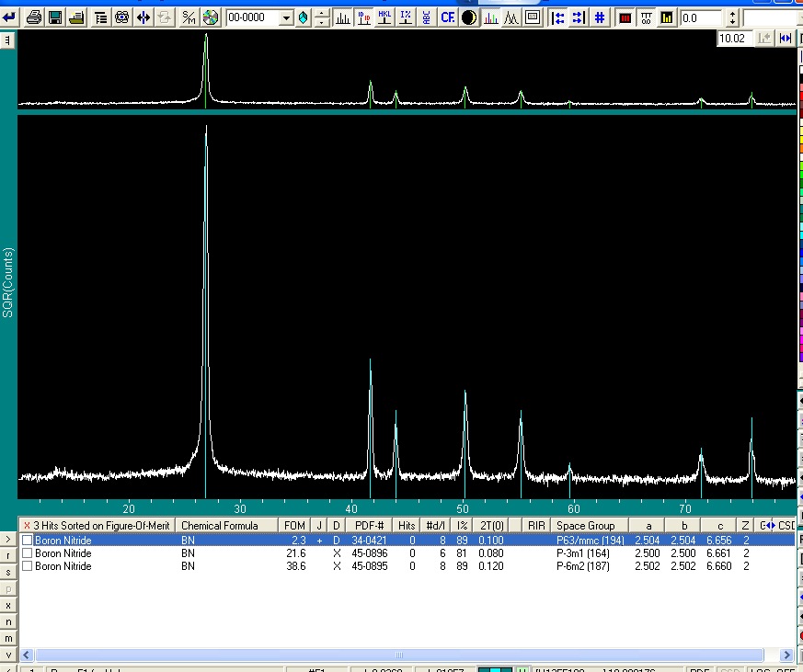Image resolution: width=803 pixels, height=672 pixels.
Task: Click the CD disc database icon
Action: (210, 17)
